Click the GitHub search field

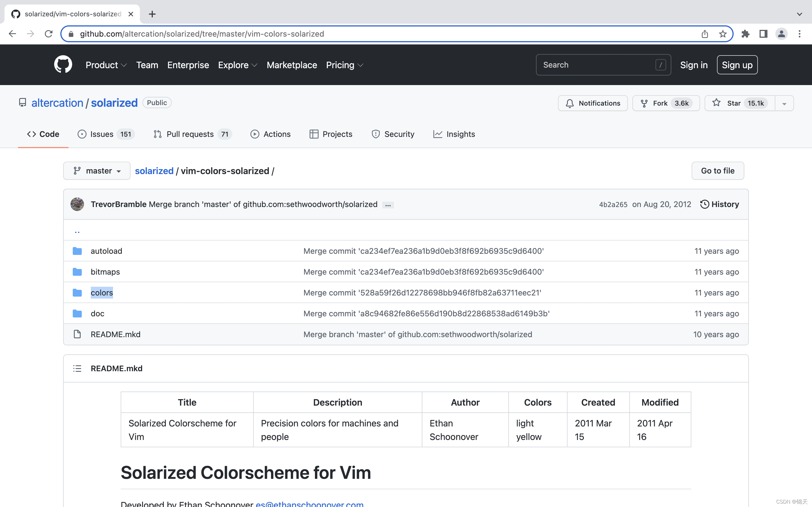pos(597,65)
